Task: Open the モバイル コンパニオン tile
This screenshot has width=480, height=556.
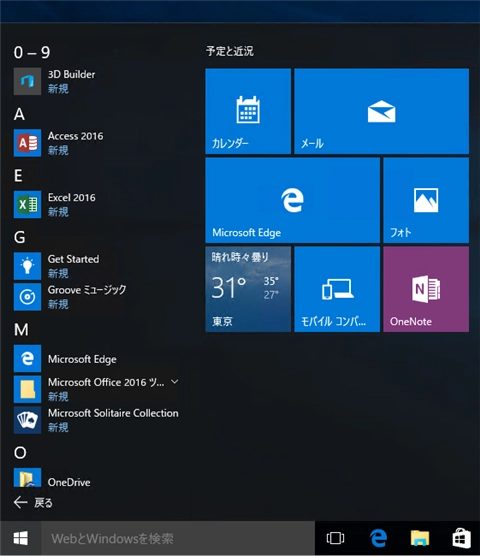Action: coord(337,289)
